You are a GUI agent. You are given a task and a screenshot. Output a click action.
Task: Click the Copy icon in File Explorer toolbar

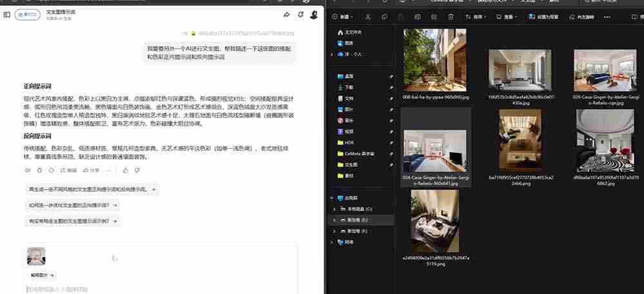pyautogui.click(x=384, y=17)
